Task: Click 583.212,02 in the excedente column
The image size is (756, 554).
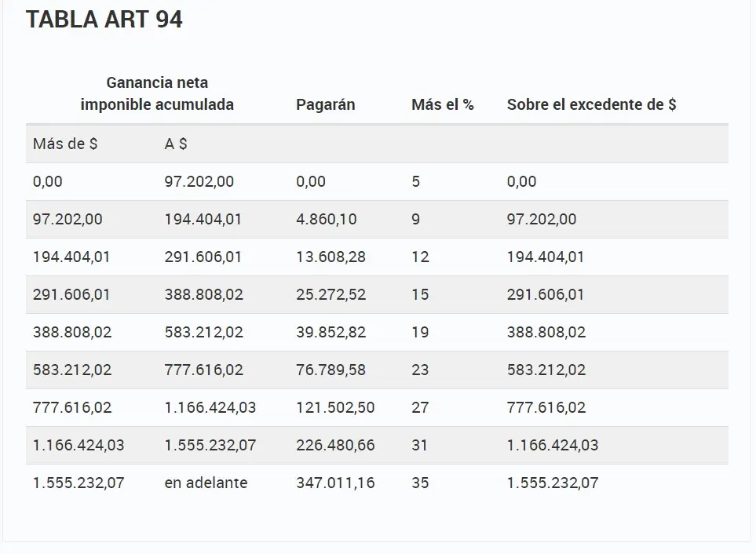Action: 546,370
